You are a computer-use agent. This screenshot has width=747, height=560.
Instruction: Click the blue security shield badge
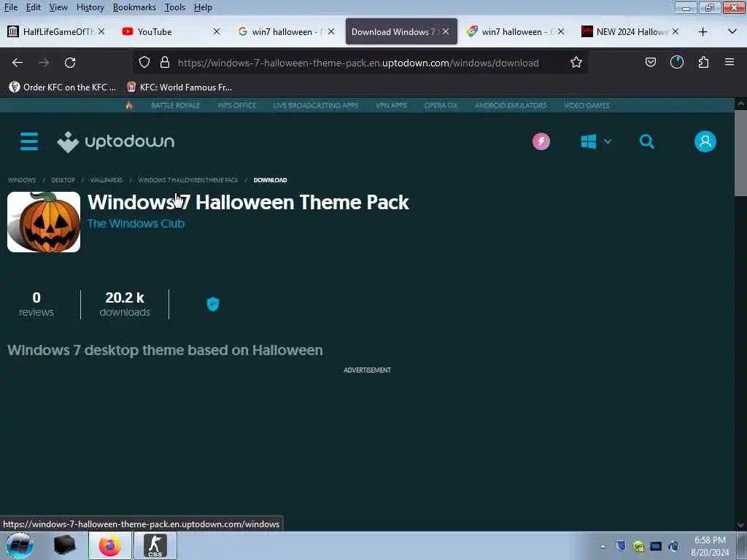point(213,304)
